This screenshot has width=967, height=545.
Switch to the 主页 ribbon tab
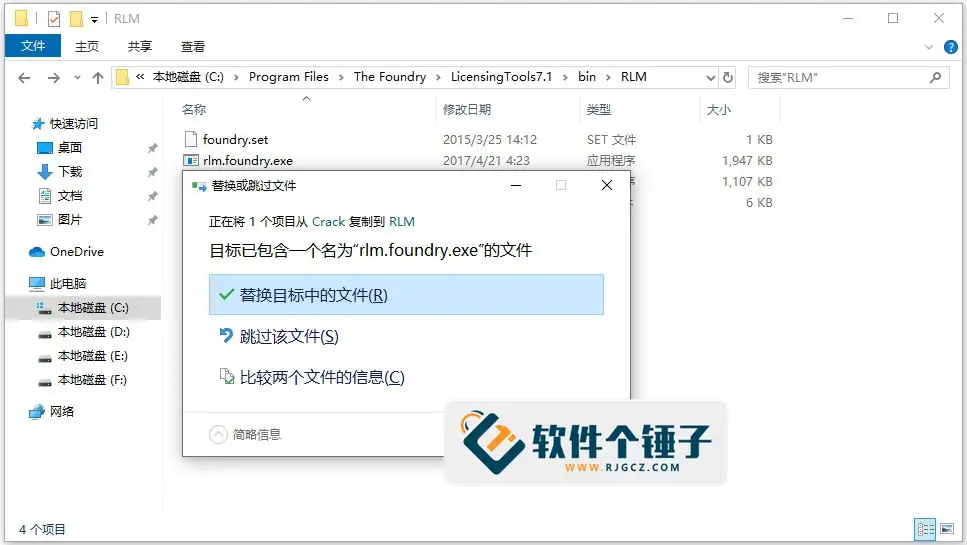[87, 46]
